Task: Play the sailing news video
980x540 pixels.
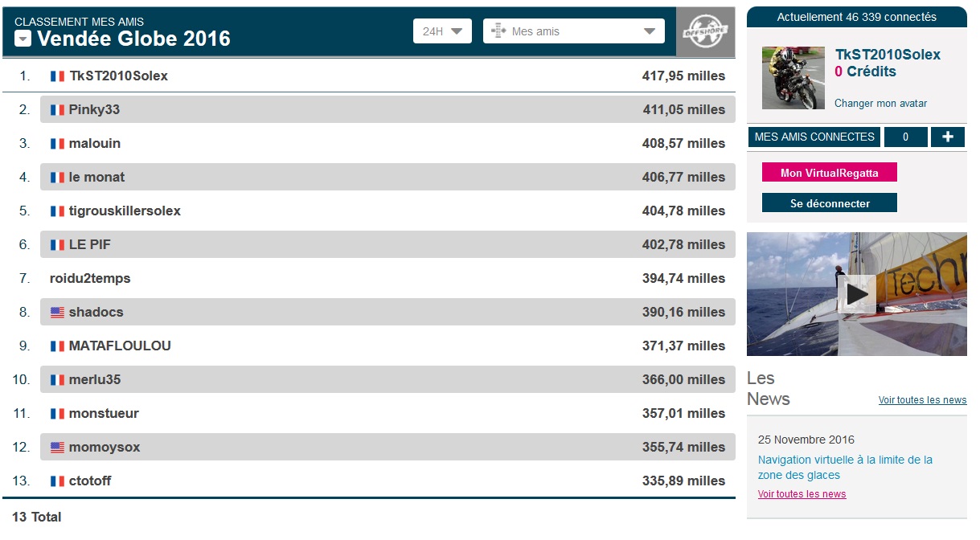Action: pyautogui.click(x=857, y=294)
